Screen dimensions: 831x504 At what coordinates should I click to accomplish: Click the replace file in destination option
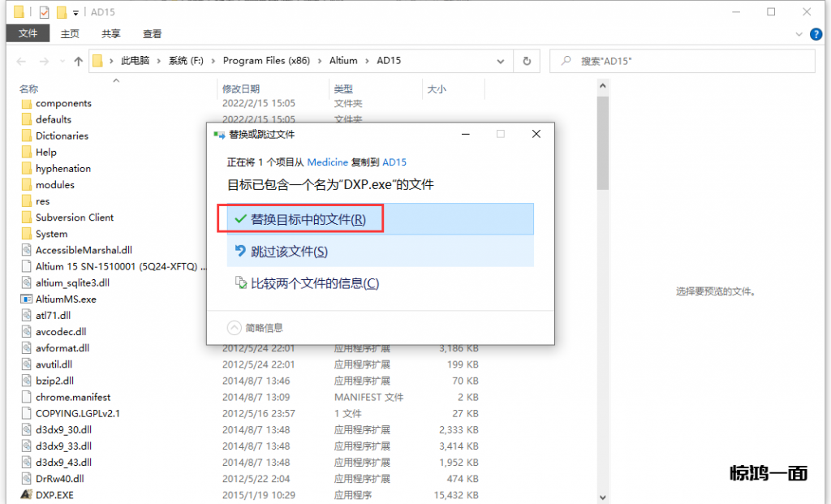(300, 219)
